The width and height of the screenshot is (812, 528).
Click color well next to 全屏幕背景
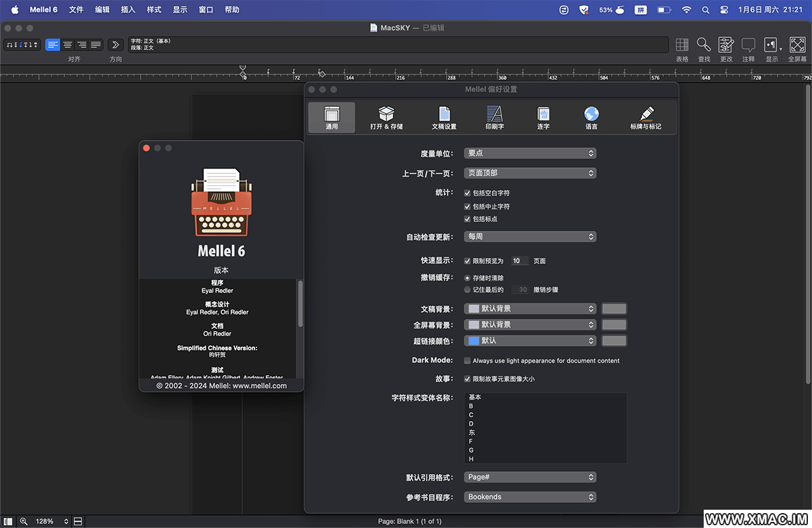[614, 325]
